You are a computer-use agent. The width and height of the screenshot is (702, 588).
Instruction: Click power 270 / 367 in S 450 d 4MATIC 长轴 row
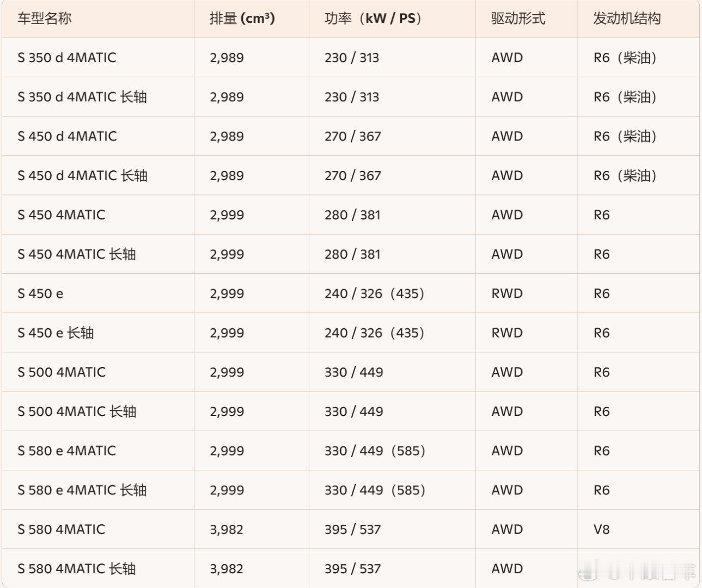point(353,175)
